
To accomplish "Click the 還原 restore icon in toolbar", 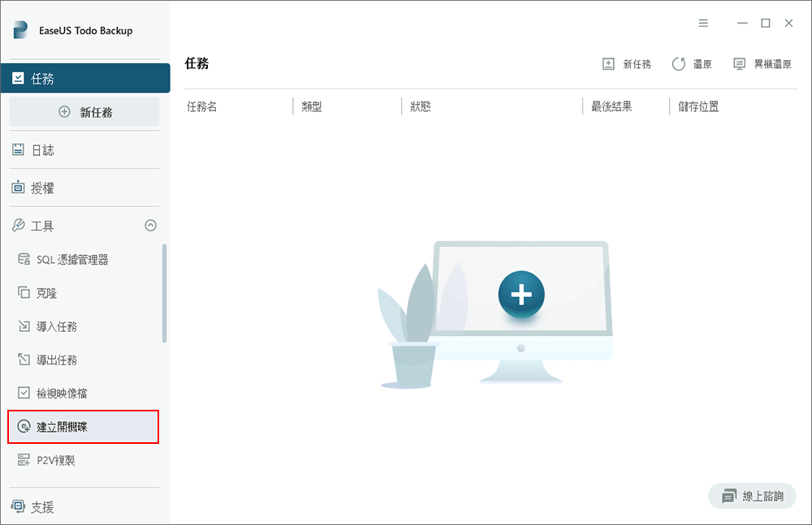I will coord(679,64).
